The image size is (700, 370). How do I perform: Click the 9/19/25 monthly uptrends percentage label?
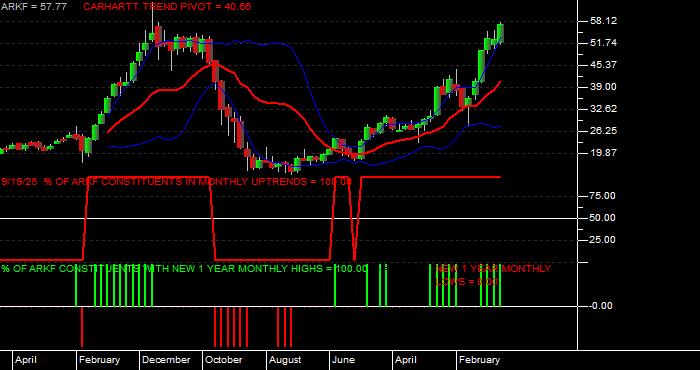(x=177, y=182)
